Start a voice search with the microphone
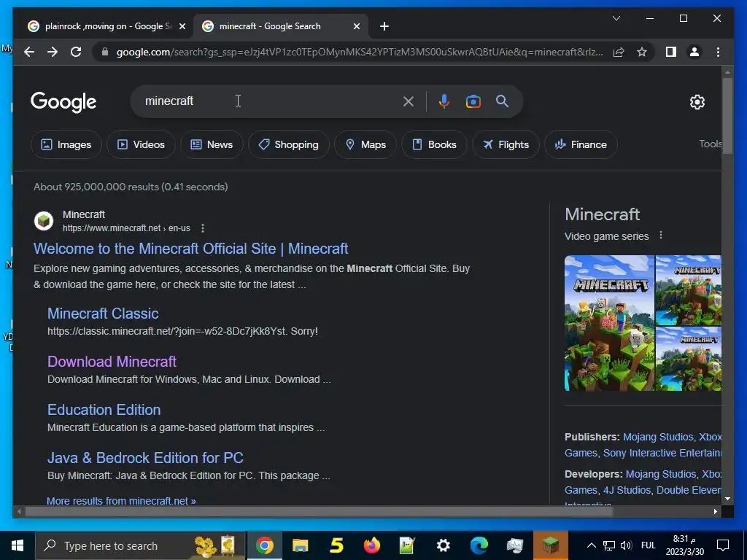Image resolution: width=747 pixels, height=560 pixels. pyautogui.click(x=444, y=101)
